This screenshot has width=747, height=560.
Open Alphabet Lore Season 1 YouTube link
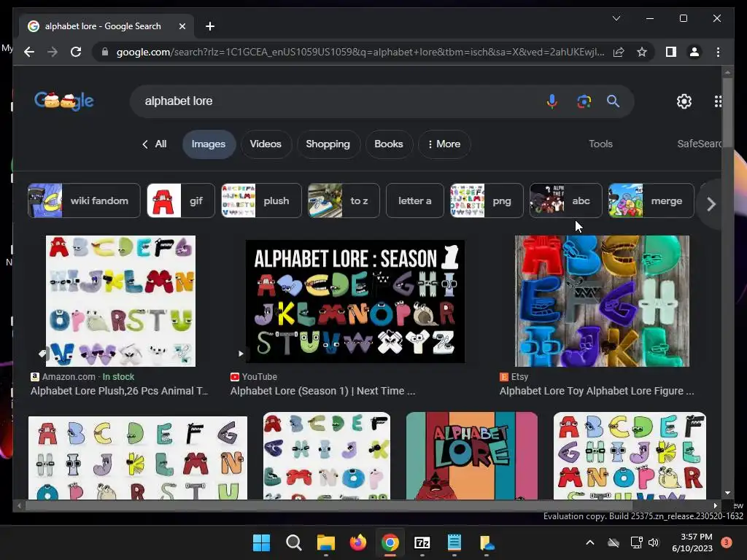pyautogui.click(x=322, y=391)
